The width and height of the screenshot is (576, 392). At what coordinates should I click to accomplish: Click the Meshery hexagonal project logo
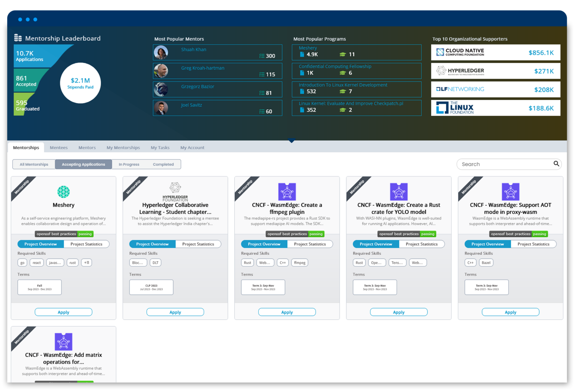(63, 192)
